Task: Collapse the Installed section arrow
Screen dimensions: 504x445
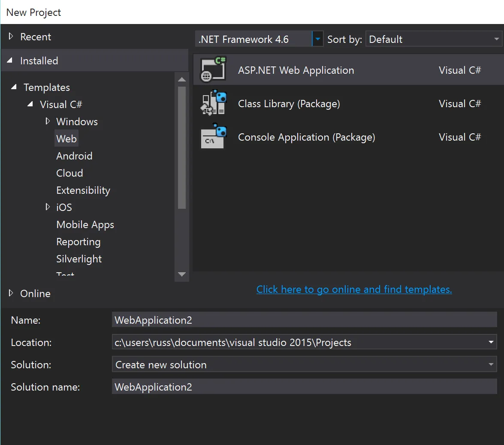Action: point(10,61)
